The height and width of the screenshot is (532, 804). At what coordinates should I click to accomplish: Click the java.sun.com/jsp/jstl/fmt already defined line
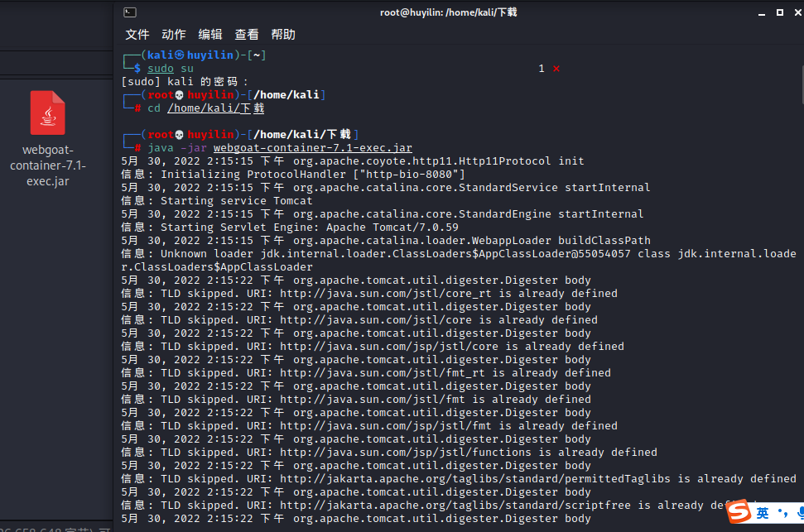coord(369,426)
